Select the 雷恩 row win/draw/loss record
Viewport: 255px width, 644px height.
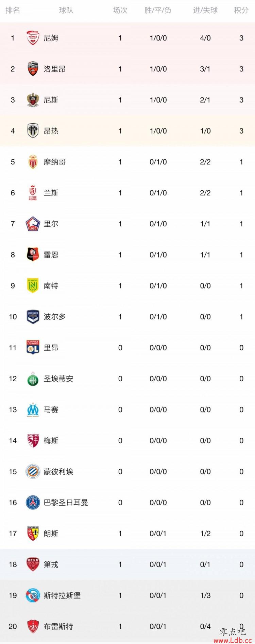158,255
